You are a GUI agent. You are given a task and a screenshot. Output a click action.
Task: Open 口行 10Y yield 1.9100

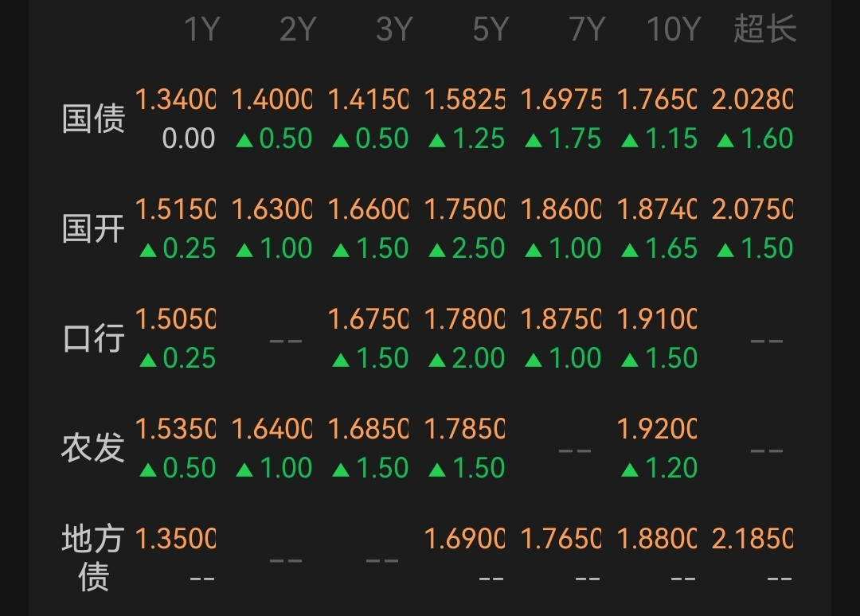(x=656, y=320)
